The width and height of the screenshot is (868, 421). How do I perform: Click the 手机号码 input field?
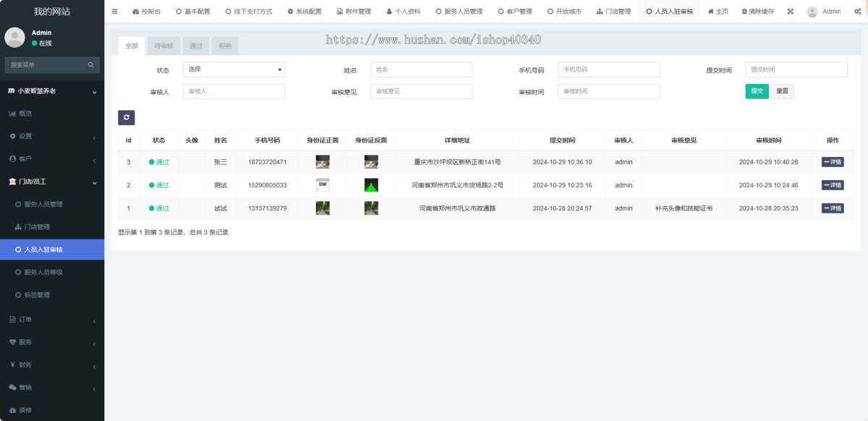[x=608, y=69]
